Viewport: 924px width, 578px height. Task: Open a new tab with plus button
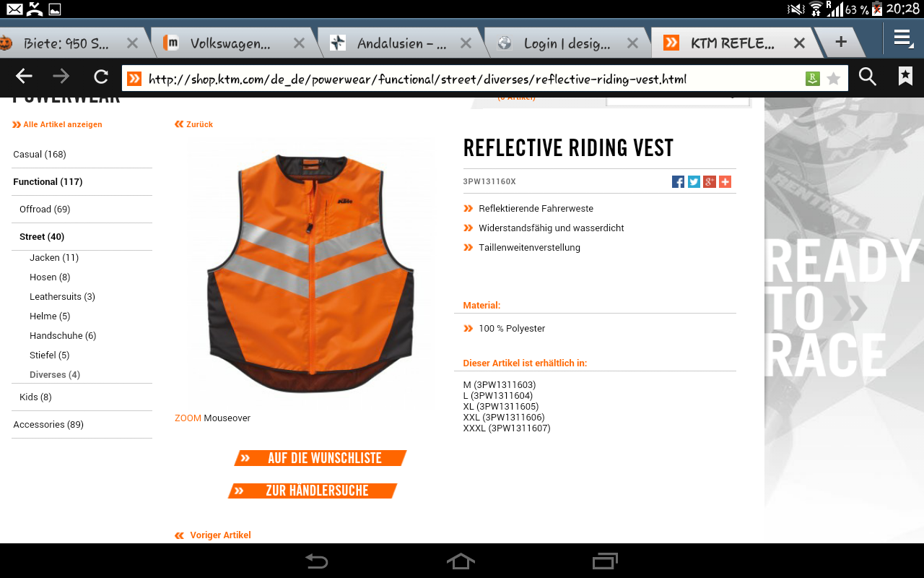point(841,42)
